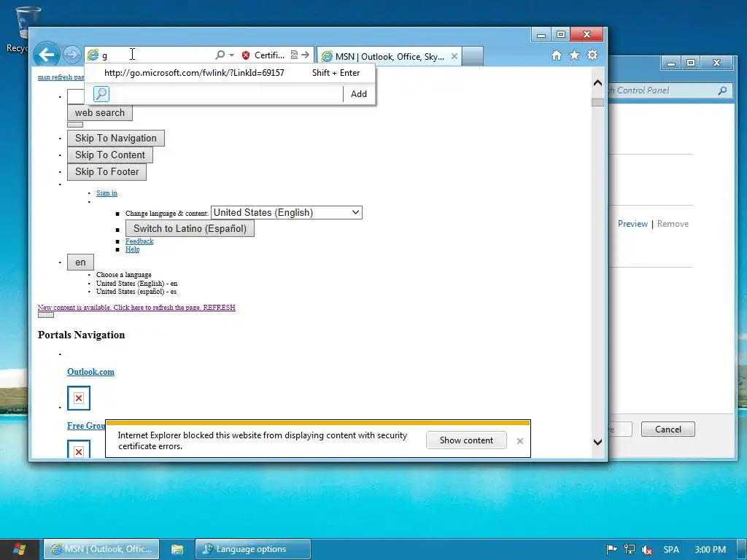Click Preview in Language options window
The height and width of the screenshot is (560, 747).
[632, 224]
